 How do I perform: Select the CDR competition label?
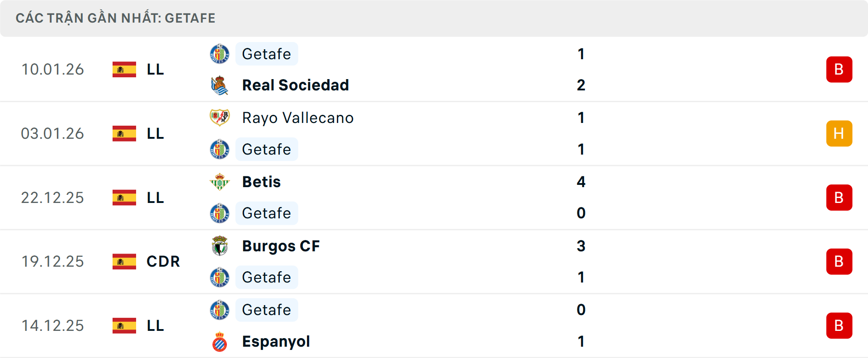coord(163,261)
